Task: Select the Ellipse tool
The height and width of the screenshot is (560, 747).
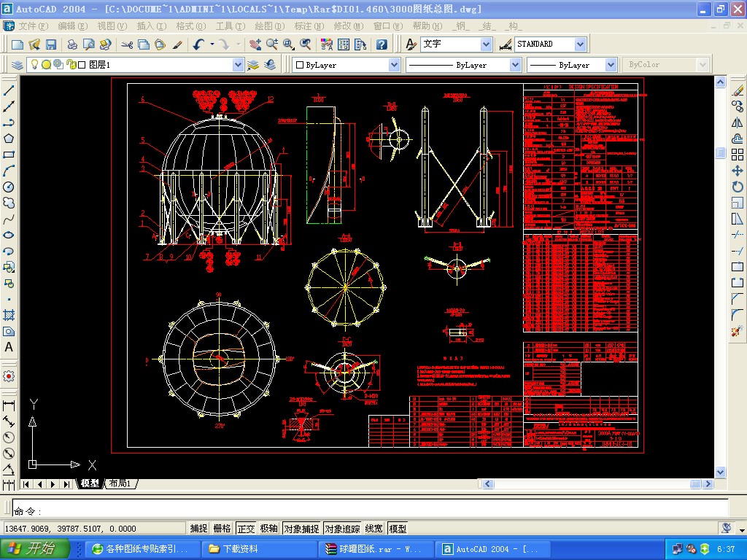Action: point(9,236)
